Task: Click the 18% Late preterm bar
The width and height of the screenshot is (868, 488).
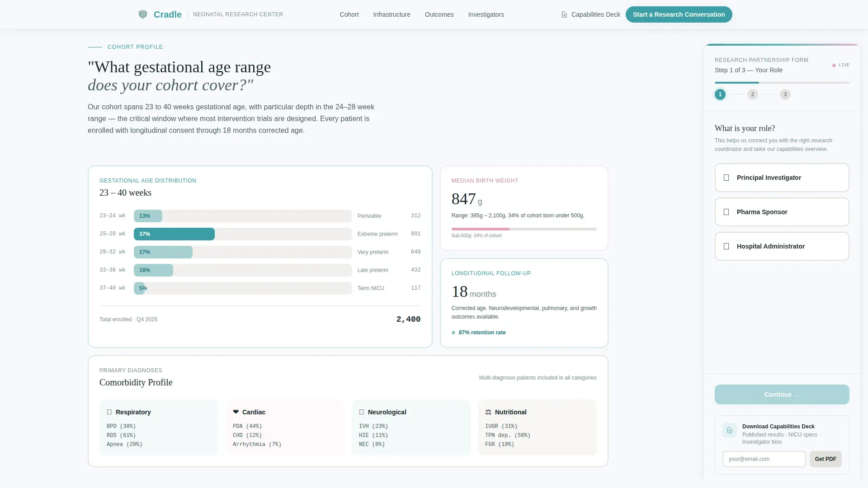Action: tap(153, 270)
